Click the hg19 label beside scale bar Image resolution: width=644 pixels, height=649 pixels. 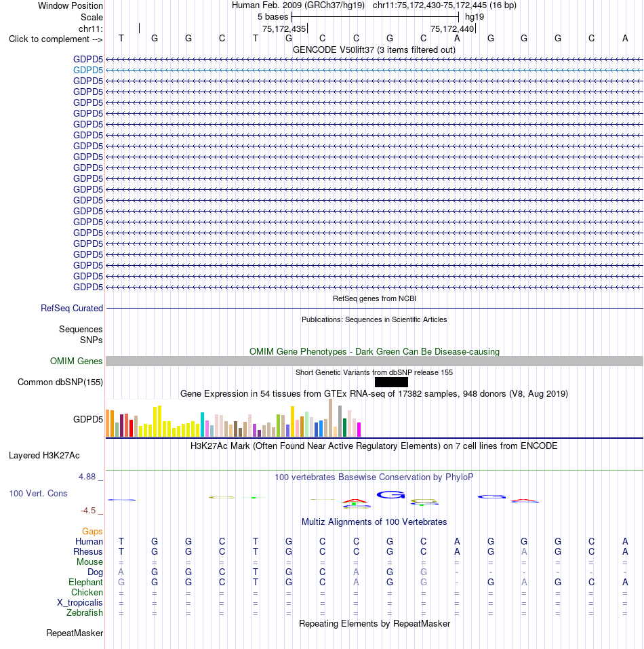click(x=475, y=17)
